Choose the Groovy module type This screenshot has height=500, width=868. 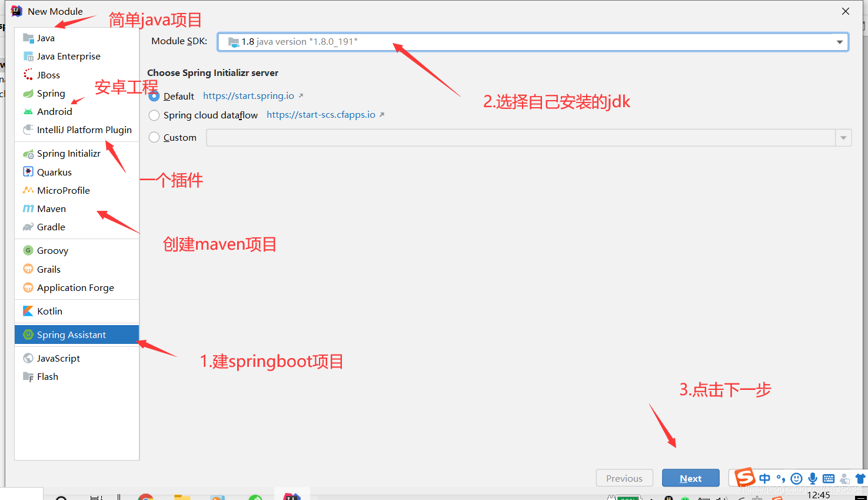(77, 250)
